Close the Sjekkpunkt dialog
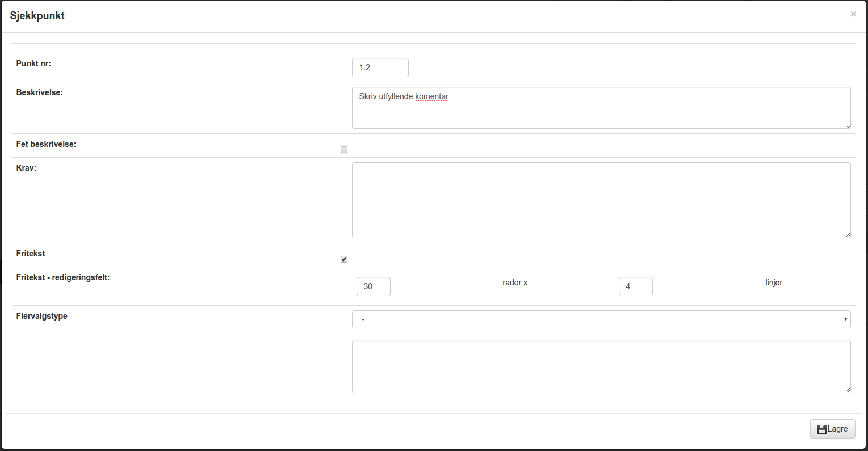This screenshot has height=451, width=868. tap(853, 14)
